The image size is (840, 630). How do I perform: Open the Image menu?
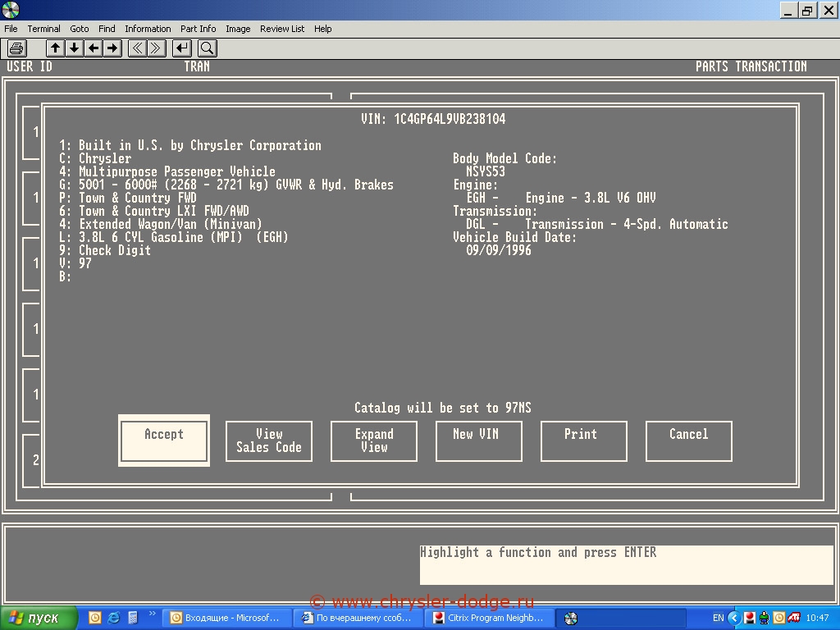pos(238,29)
